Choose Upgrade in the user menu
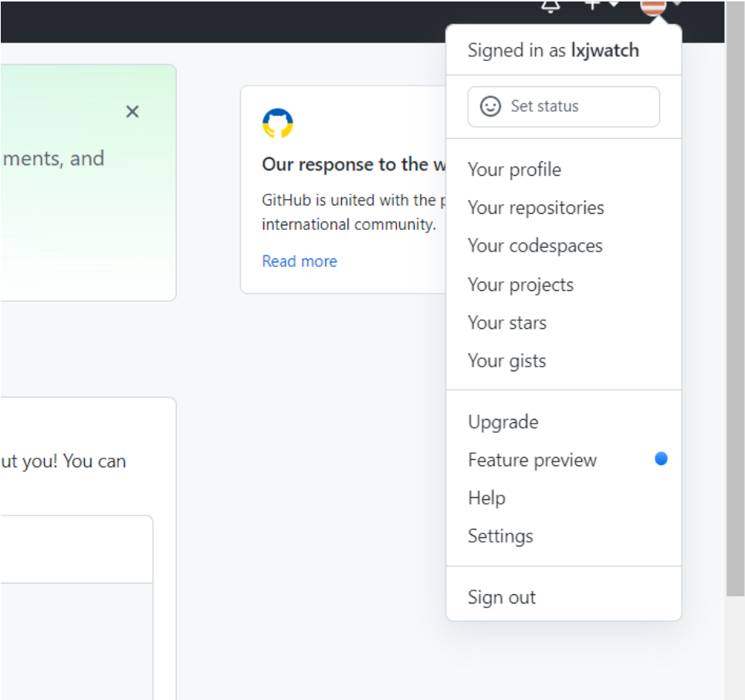Image resolution: width=745 pixels, height=700 pixels. (503, 422)
